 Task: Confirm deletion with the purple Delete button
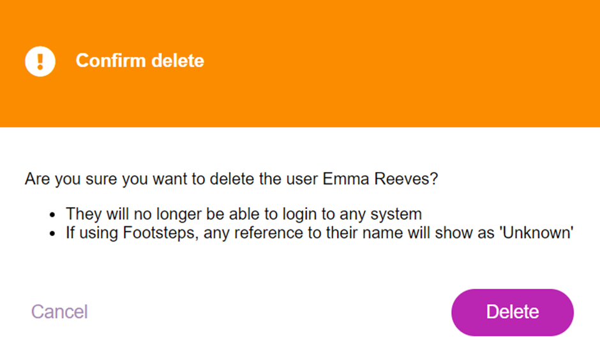513,312
